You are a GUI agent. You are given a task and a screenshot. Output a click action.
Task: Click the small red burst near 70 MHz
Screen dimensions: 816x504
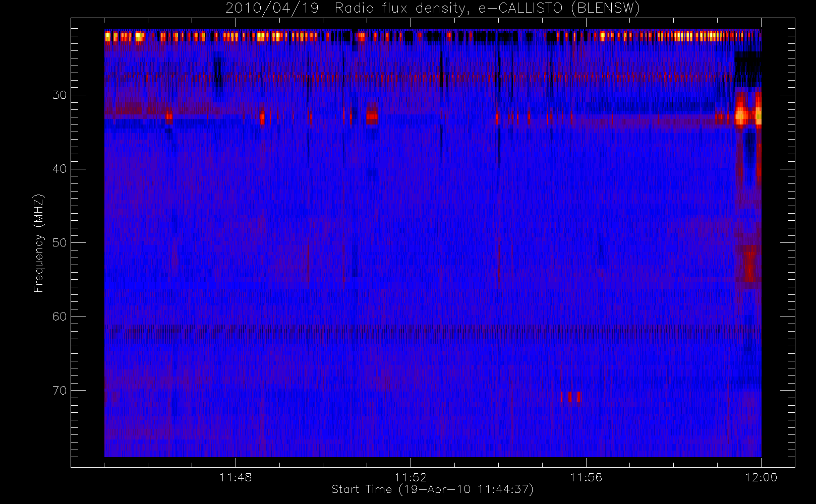[571, 397]
